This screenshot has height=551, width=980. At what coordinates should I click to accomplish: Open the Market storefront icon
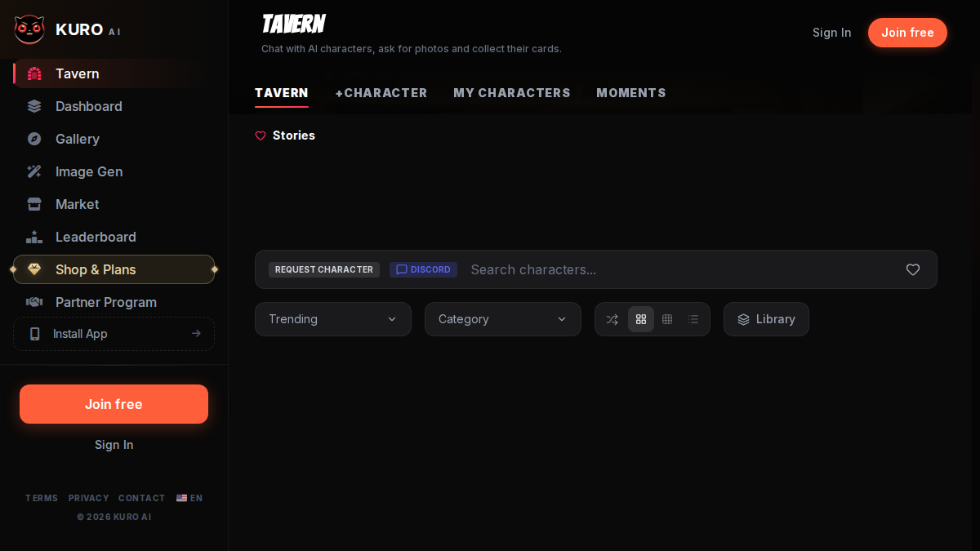pyautogui.click(x=34, y=204)
